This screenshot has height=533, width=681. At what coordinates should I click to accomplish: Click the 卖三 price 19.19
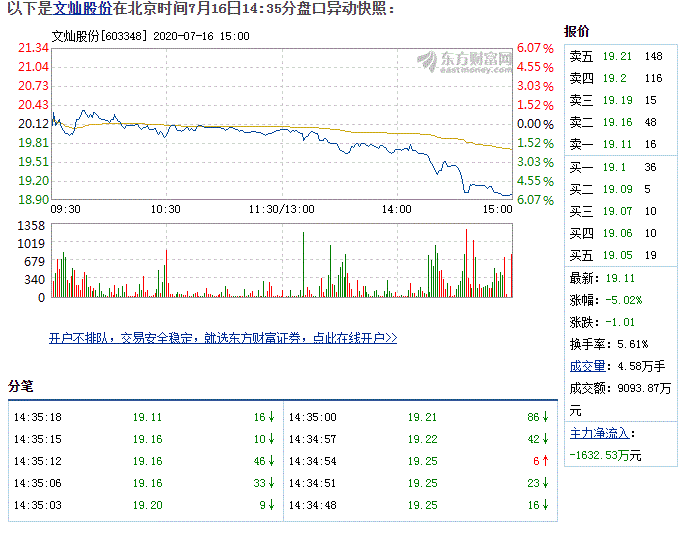point(617,100)
